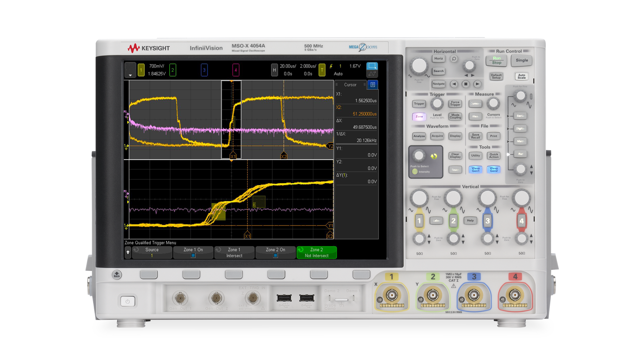
Task: Push the Meas button
Action: (475, 116)
